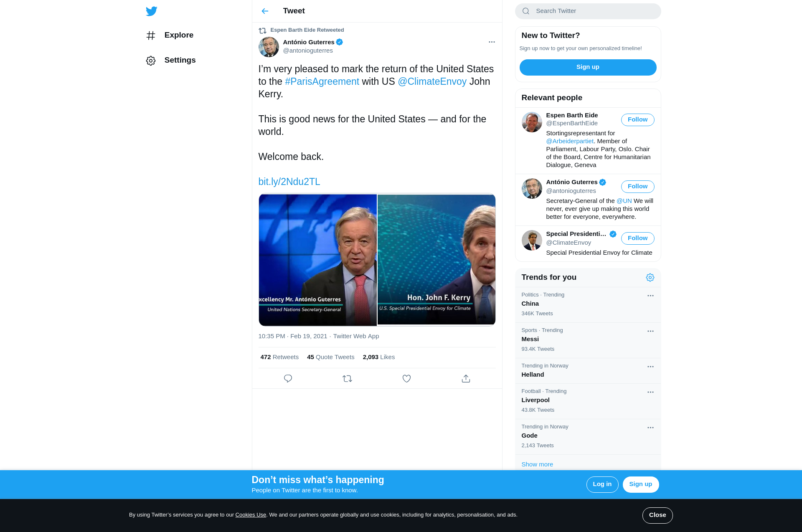Click the Twitter bird logo
The image size is (802, 532).
coord(152,11)
